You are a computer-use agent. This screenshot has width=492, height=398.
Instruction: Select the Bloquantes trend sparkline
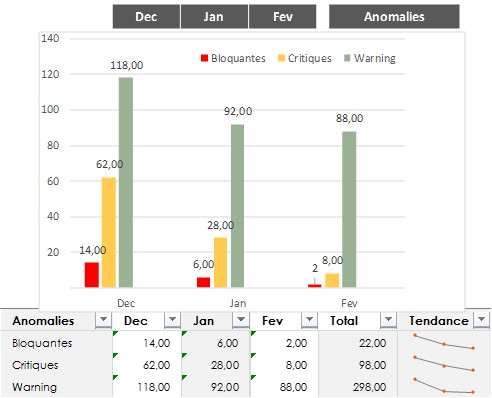444,342
